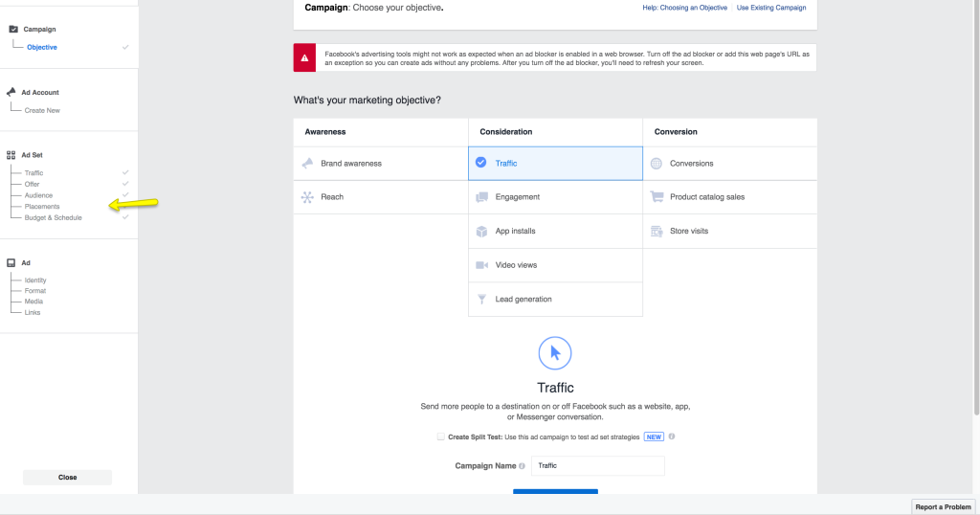Select the Lead generation objective
The image size is (980, 515).
click(x=555, y=300)
